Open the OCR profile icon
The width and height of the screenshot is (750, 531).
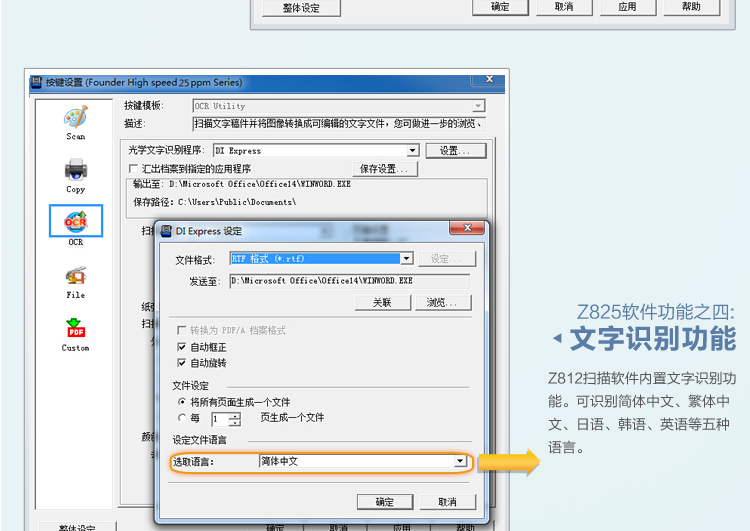tap(76, 221)
